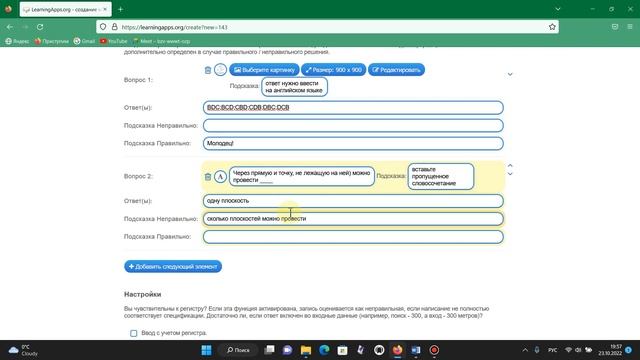Click the round type icon of Вопрос 1

[220, 70]
